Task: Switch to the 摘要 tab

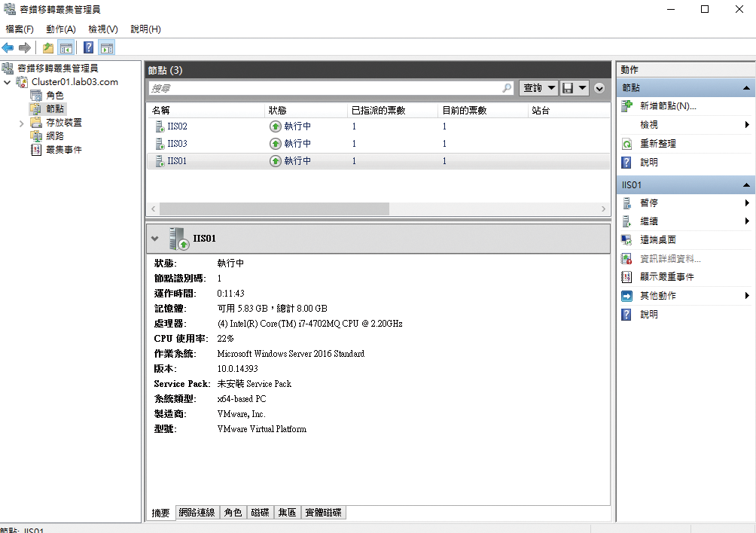Action: coord(160,513)
